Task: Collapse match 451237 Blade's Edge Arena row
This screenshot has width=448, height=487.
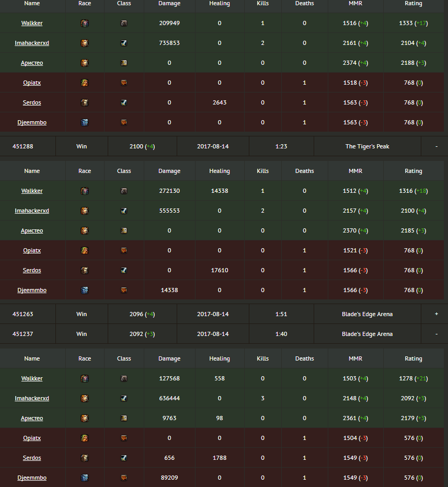Action: coord(436,334)
